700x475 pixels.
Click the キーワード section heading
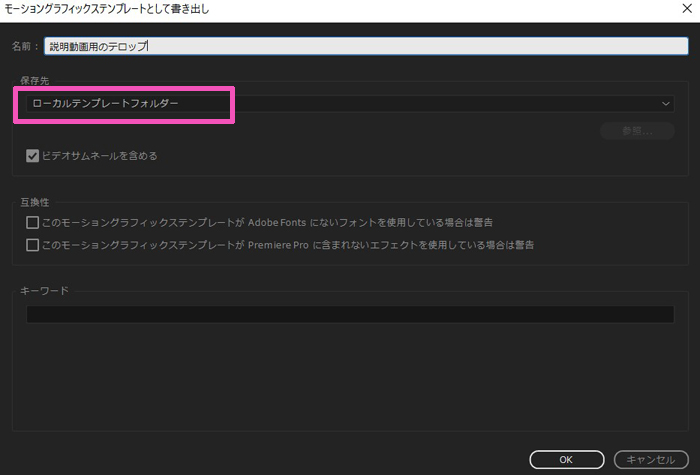click(x=45, y=290)
